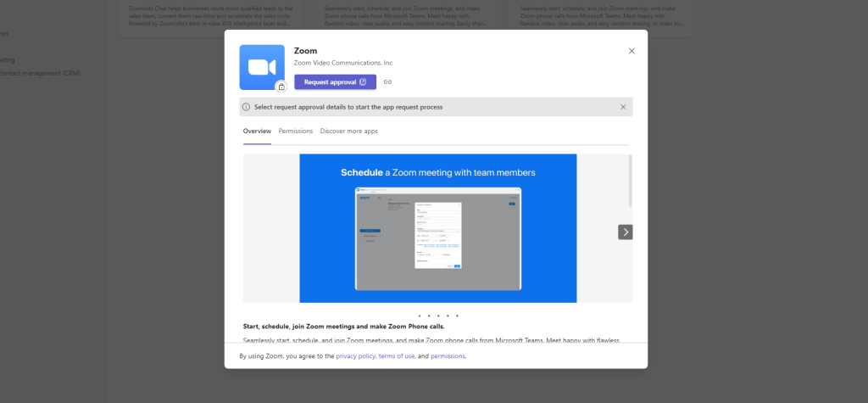
Task: Open the permissions link in footer
Action: coord(448,356)
